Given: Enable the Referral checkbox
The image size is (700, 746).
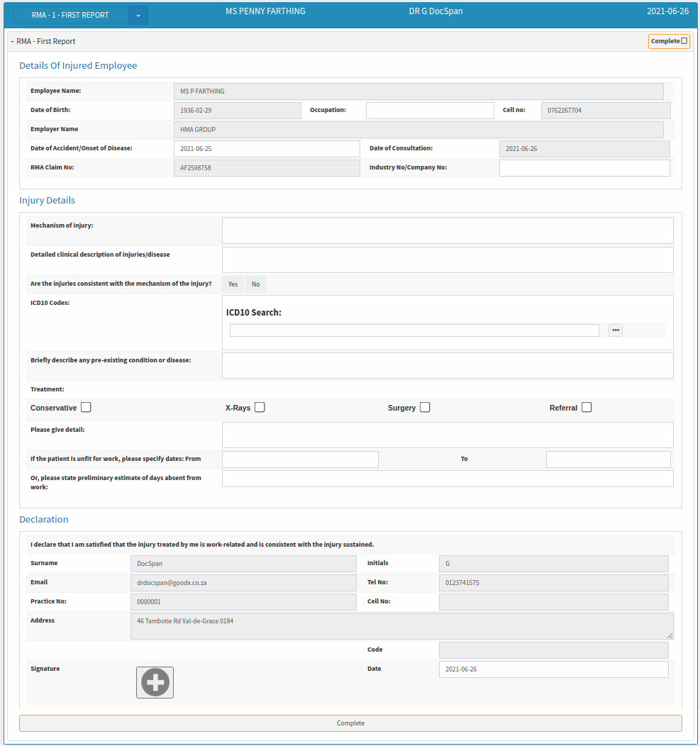Looking at the screenshot, I should [587, 408].
